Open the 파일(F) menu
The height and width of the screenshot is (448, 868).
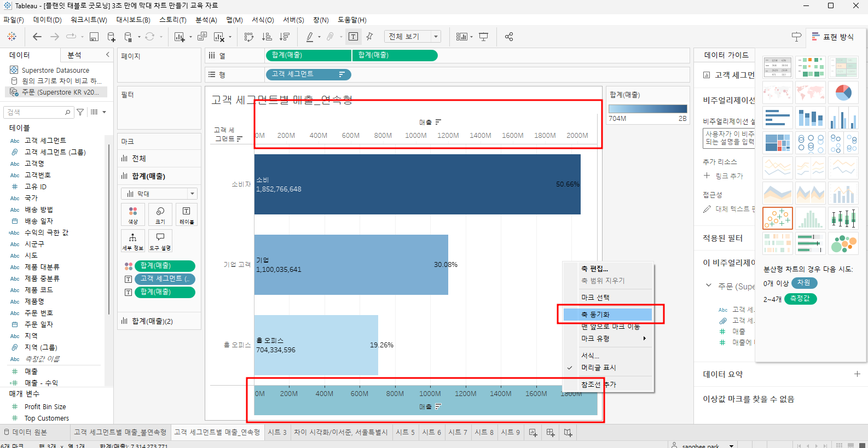tap(14, 20)
